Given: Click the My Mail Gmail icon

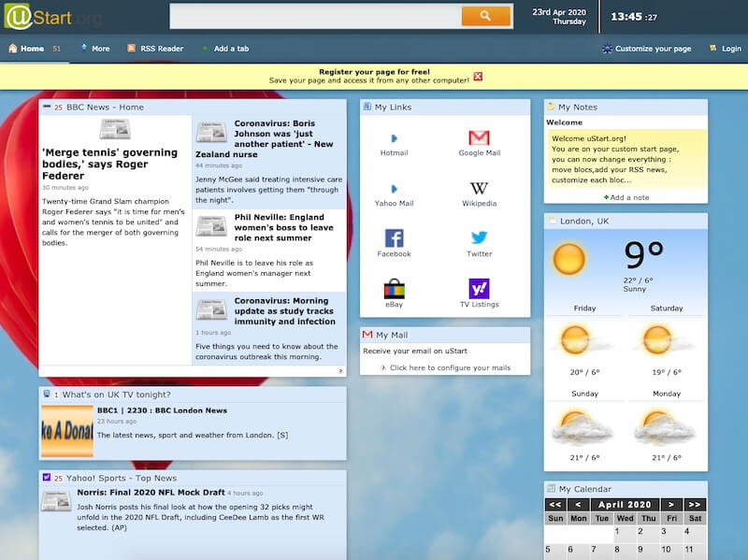Looking at the screenshot, I should point(367,335).
